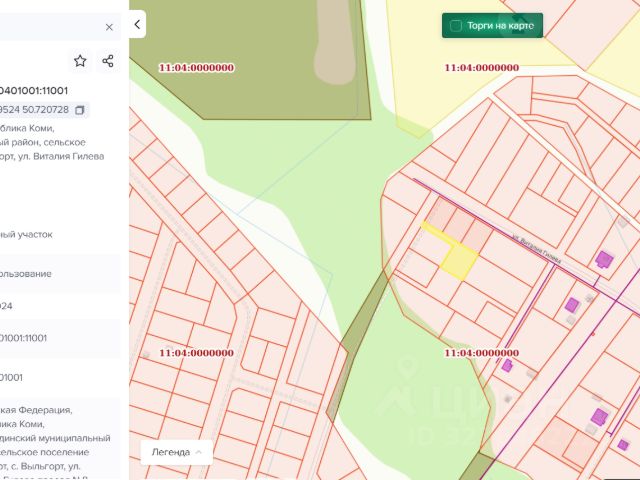
Task: Expand the Легенда panel
Action: pos(176,452)
